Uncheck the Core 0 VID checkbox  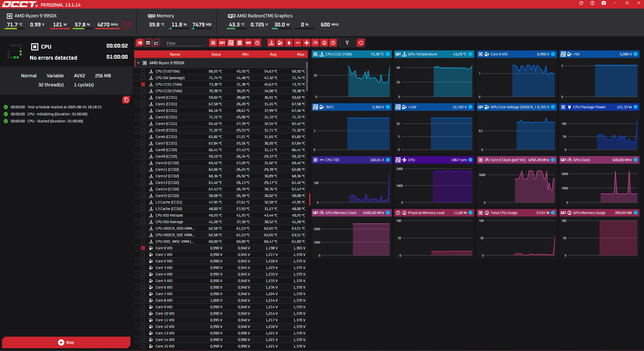[x=143, y=248]
